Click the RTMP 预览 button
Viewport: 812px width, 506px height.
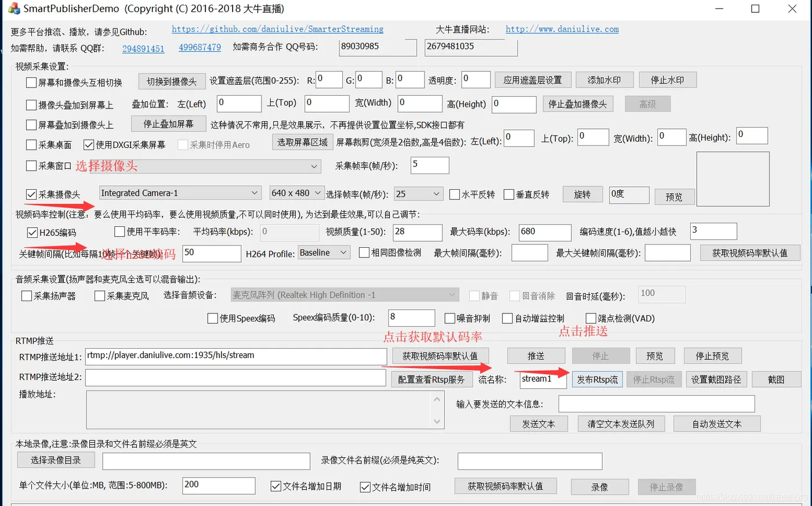pyautogui.click(x=655, y=356)
